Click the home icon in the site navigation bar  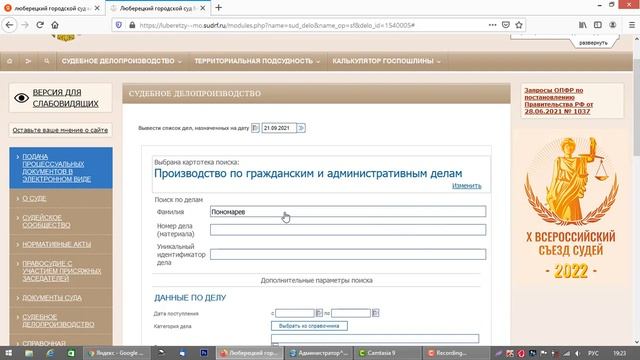[10, 61]
